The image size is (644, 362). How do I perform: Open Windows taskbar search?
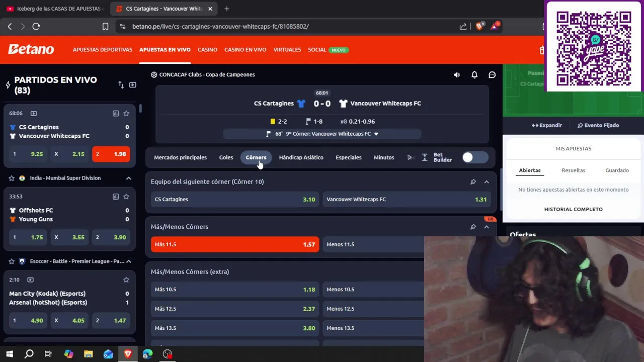coord(29,354)
